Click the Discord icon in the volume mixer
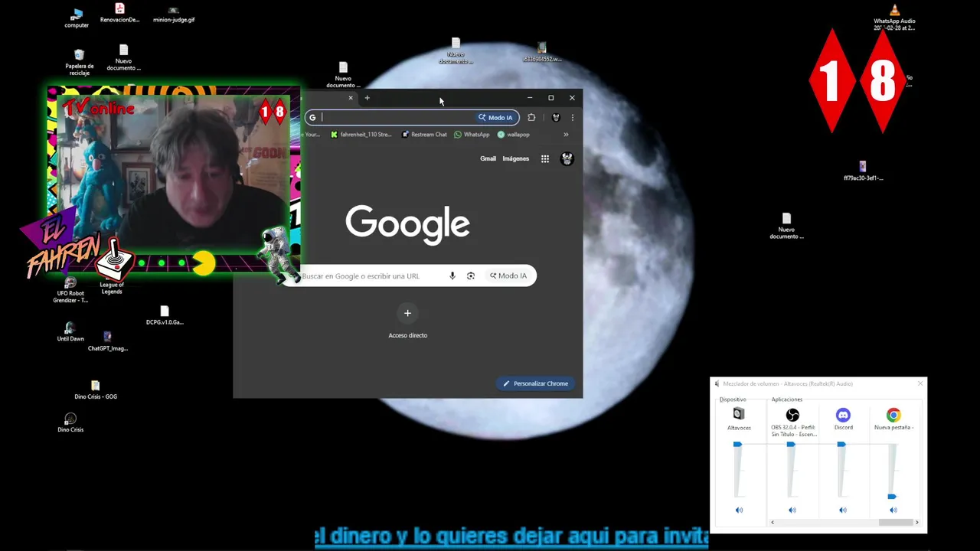The width and height of the screenshot is (980, 551). (843, 415)
